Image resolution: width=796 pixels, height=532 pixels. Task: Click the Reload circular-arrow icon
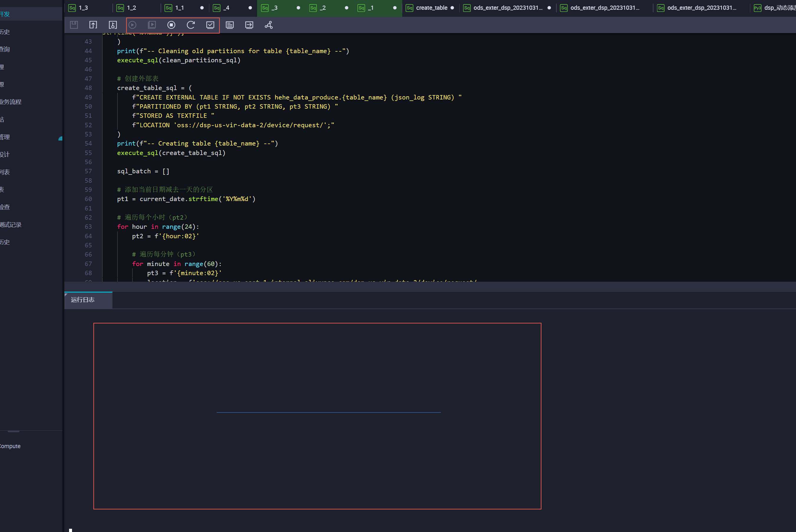[x=191, y=25]
